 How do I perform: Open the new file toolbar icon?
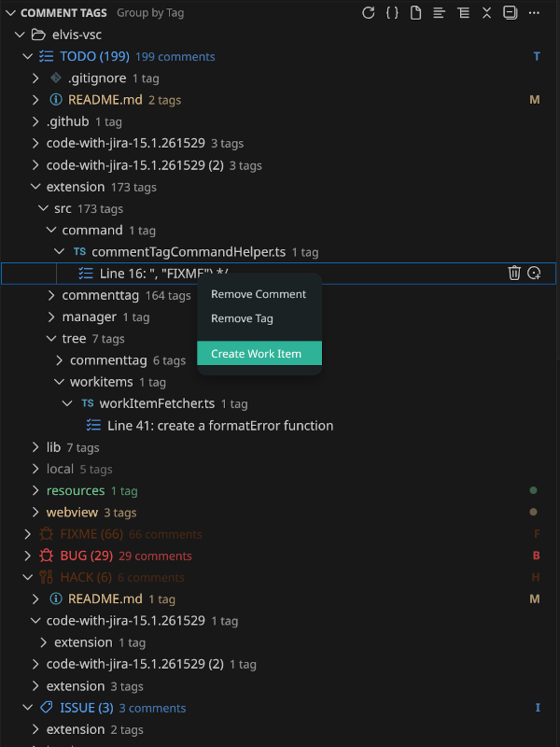tap(415, 13)
